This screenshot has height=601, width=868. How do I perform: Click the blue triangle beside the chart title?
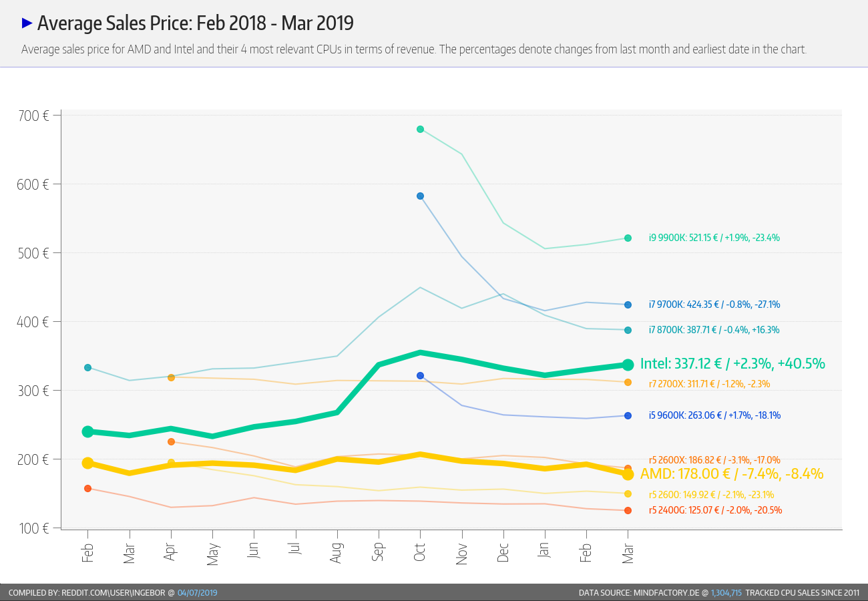pos(27,23)
